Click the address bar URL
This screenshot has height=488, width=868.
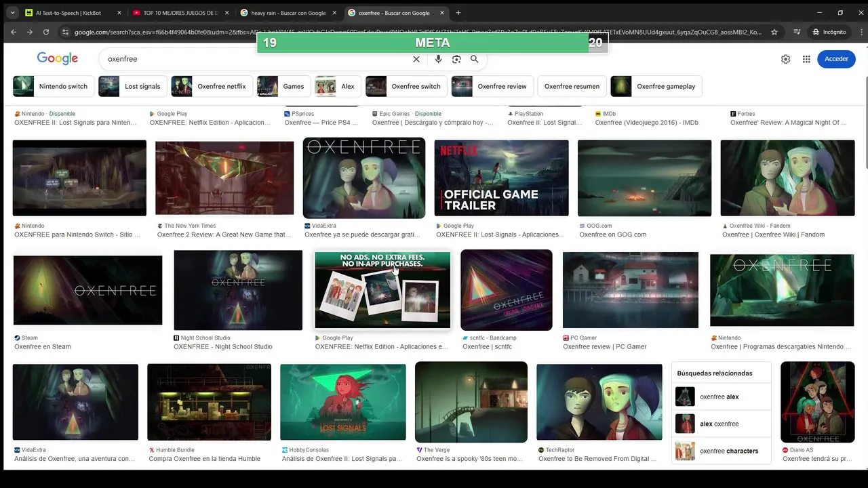[418, 32]
